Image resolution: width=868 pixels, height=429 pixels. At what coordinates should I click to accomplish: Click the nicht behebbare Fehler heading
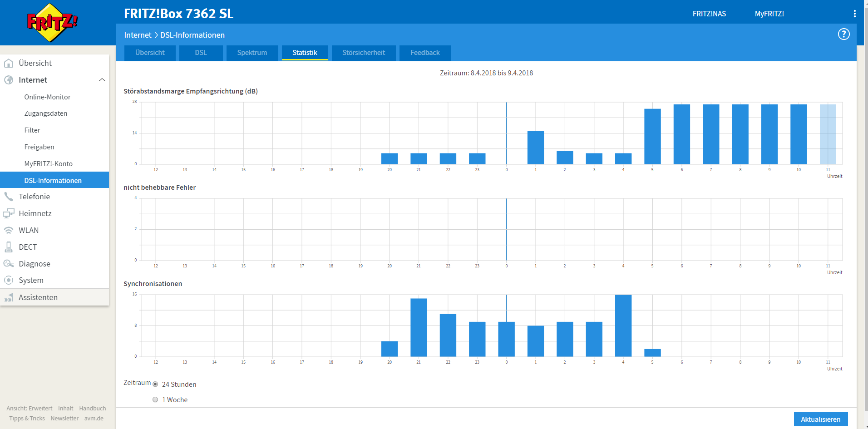pyautogui.click(x=159, y=187)
